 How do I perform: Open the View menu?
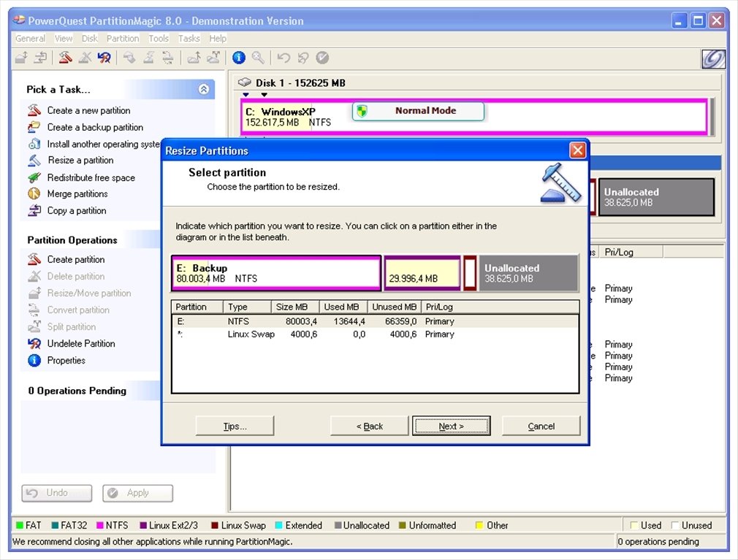pos(64,39)
